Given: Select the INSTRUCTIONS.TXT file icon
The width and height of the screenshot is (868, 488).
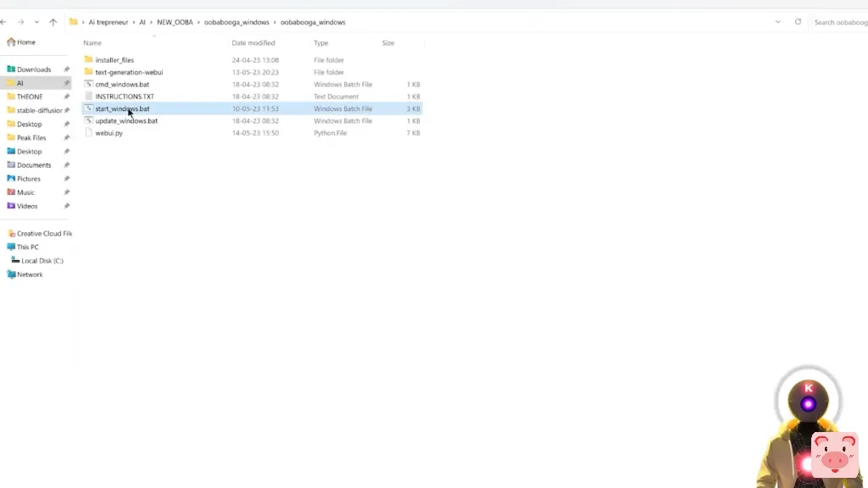Looking at the screenshot, I should [x=88, y=96].
